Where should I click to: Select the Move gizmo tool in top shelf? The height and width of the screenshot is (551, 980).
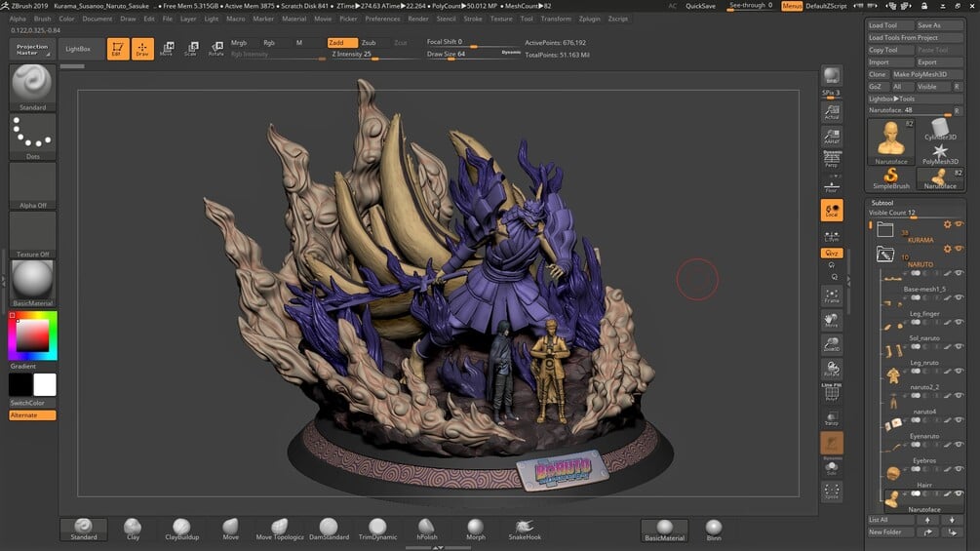tap(167, 49)
